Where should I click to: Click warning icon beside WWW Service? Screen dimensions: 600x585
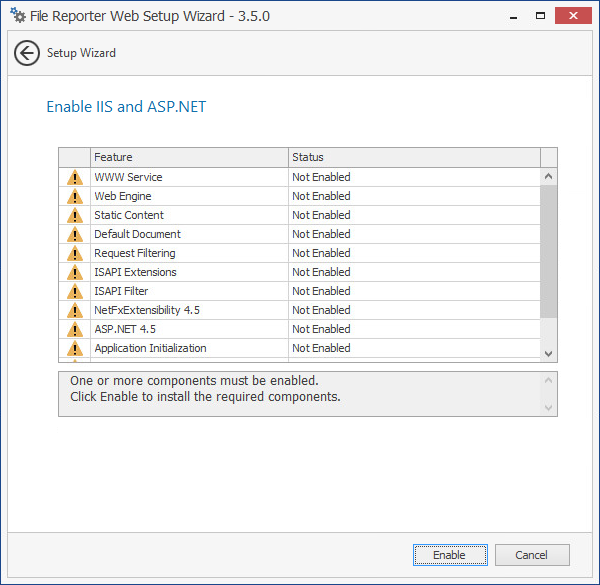click(x=75, y=178)
